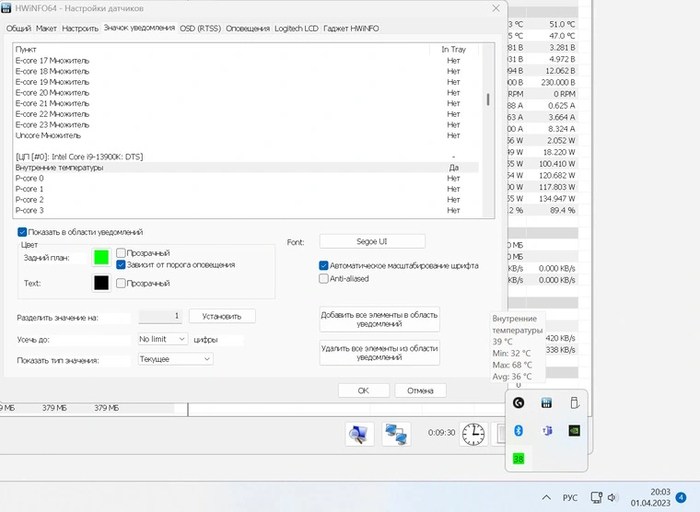Click the Segoe UI font button
Viewport: 700px width, 512px height.
[372, 242]
